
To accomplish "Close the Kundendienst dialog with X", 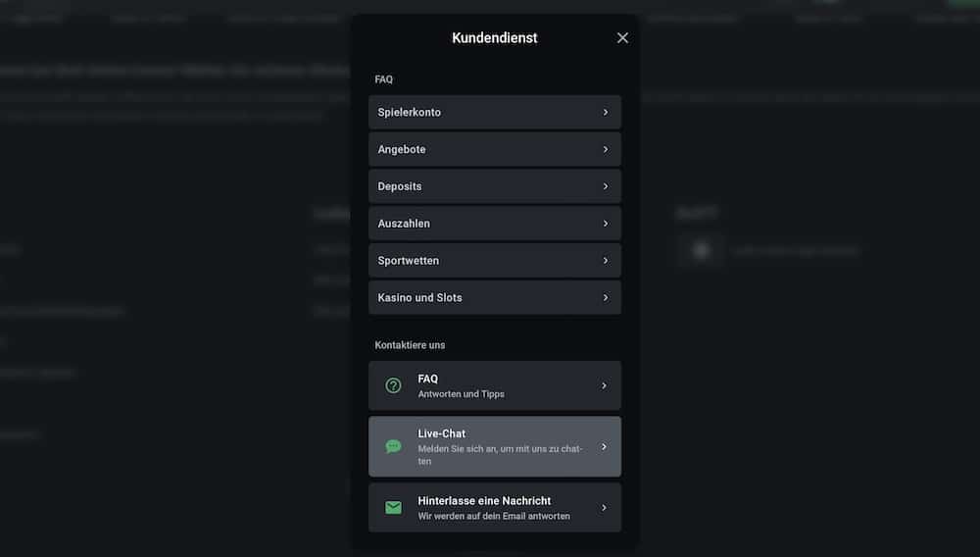I will coord(622,38).
